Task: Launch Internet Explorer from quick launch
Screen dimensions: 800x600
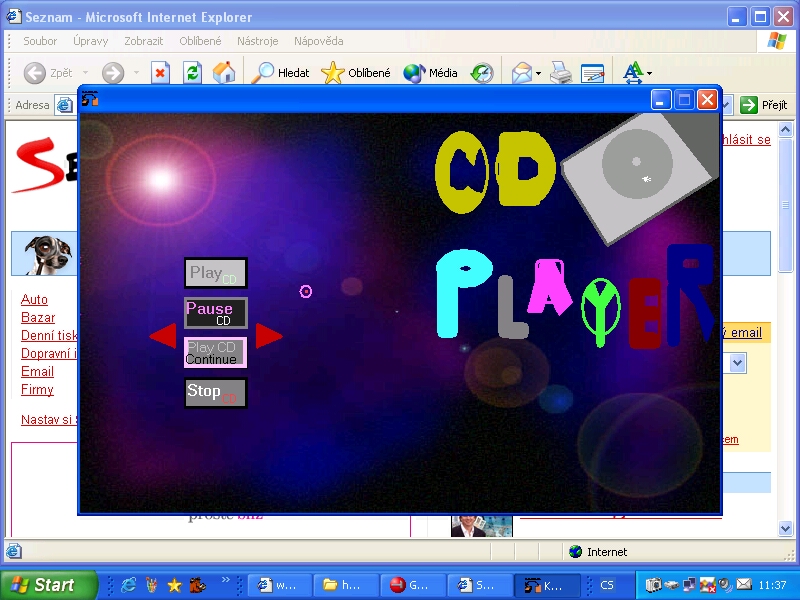Action: (x=128, y=585)
